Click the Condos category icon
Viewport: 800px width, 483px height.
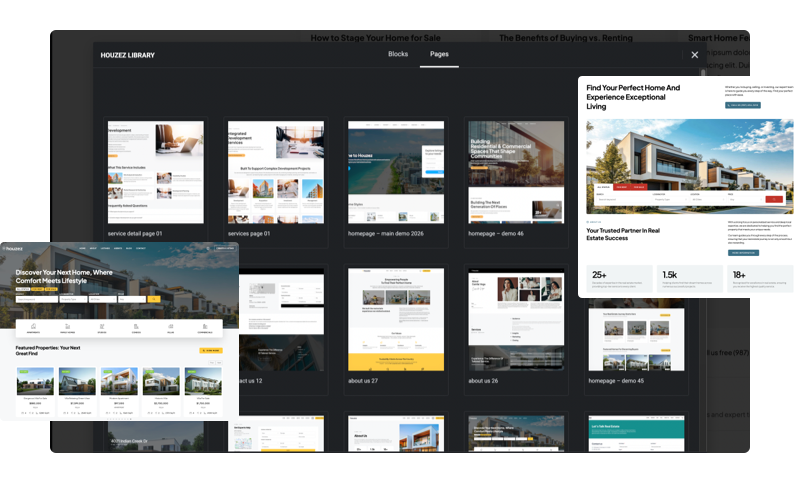pyautogui.click(x=136, y=328)
